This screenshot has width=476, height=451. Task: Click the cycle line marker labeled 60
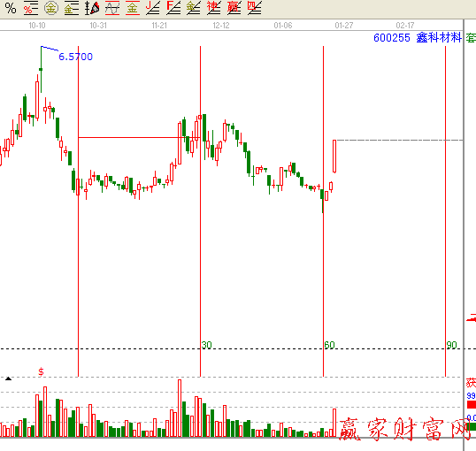tap(329, 345)
